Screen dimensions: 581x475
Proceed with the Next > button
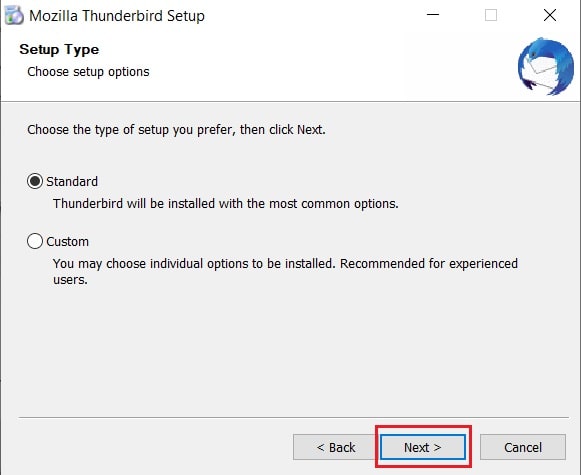(423, 447)
